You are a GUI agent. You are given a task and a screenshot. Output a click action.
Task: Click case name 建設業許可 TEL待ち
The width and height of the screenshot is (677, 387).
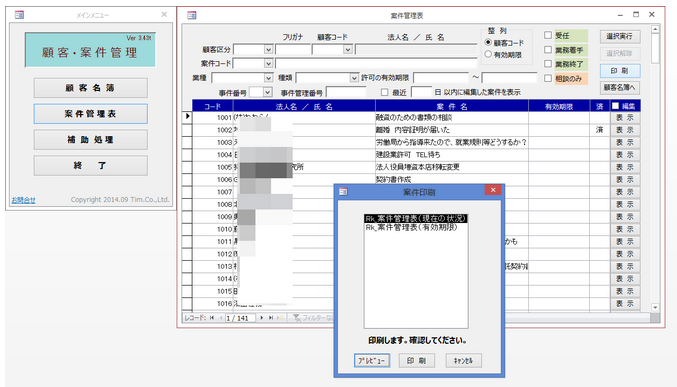click(408, 155)
